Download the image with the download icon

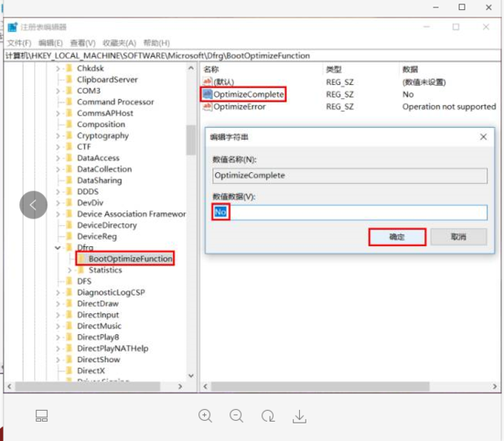click(x=299, y=416)
